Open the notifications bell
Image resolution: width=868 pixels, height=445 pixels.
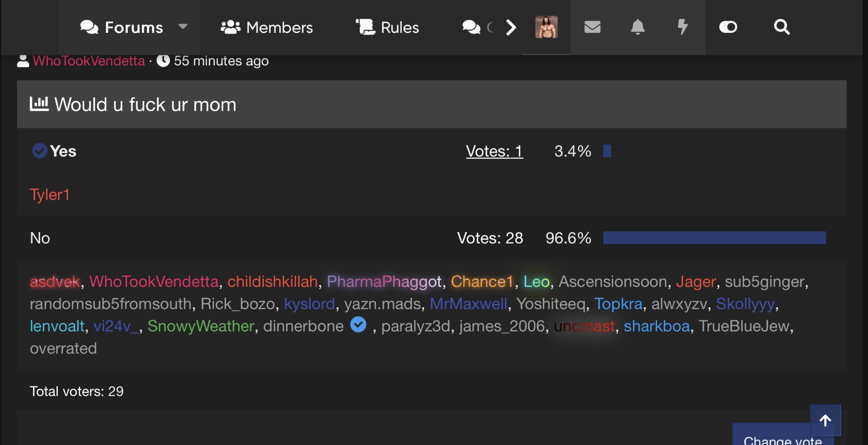(637, 27)
